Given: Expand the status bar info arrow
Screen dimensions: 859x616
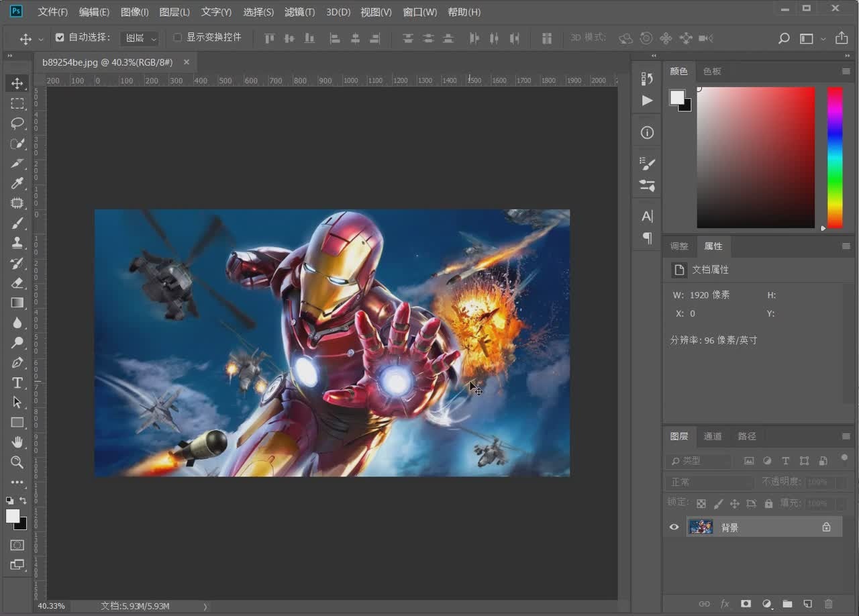Looking at the screenshot, I should click(x=205, y=606).
